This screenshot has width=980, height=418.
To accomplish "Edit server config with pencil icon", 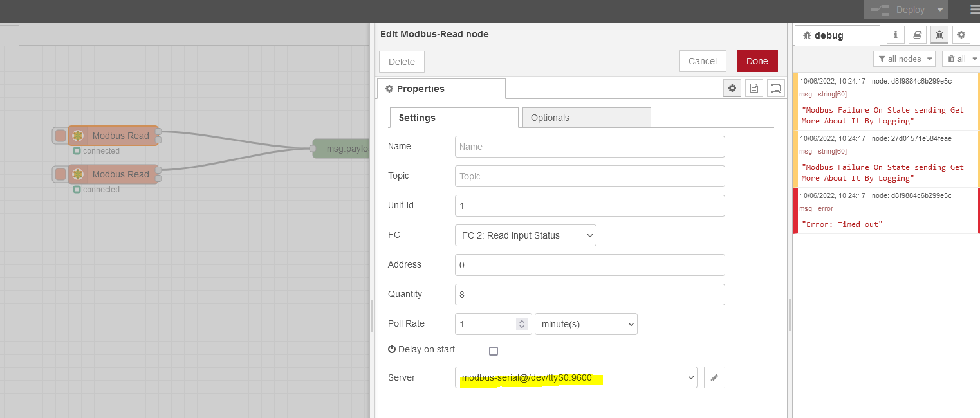I will (x=714, y=378).
